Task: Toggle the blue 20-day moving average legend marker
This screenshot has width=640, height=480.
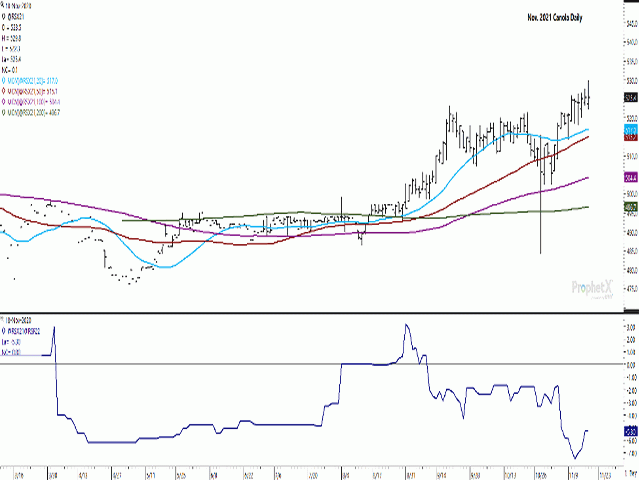Action: (4, 81)
